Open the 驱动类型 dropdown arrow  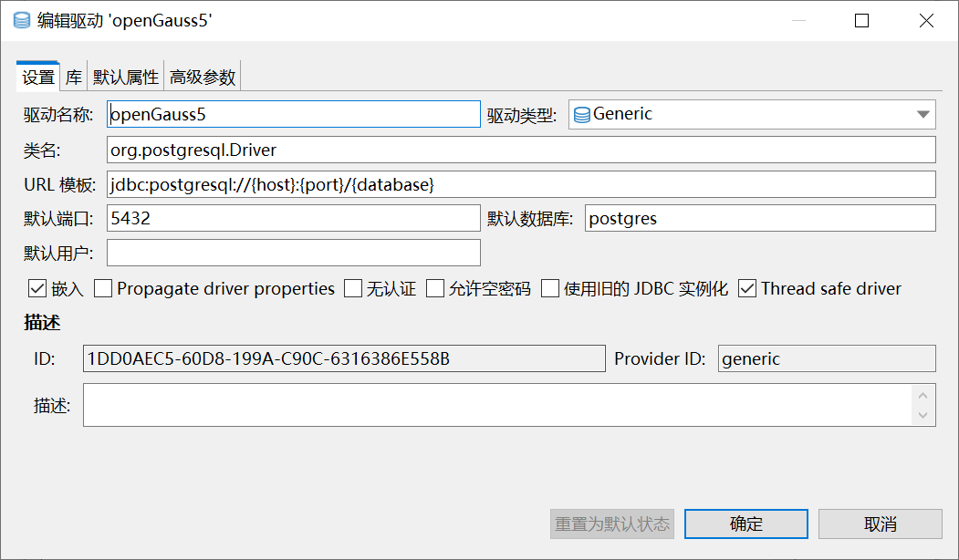coord(923,114)
